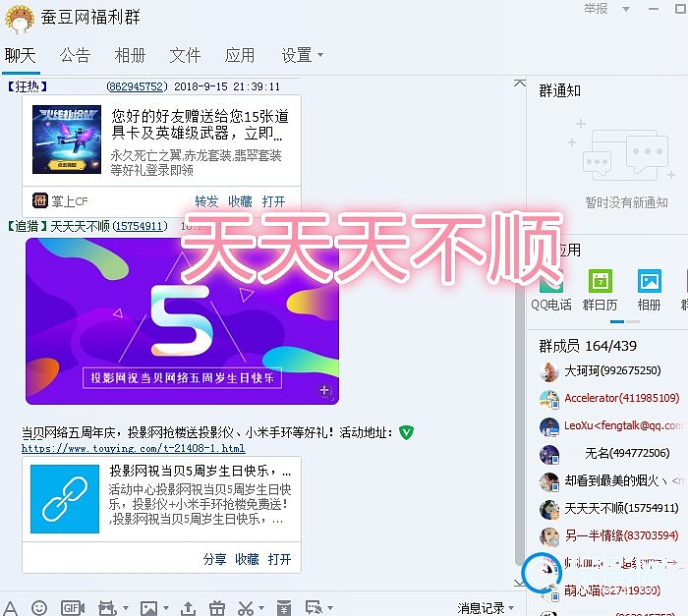Select member 大珂珂(992675250)
688x616 pixels.
tap(610, 370)
